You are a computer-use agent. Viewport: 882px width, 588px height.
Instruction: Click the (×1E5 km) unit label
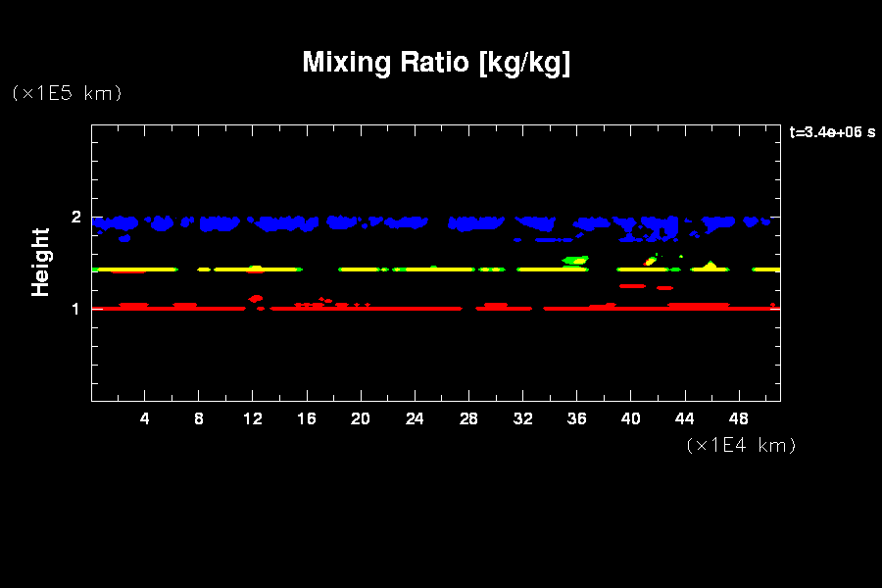pos(67,93)
